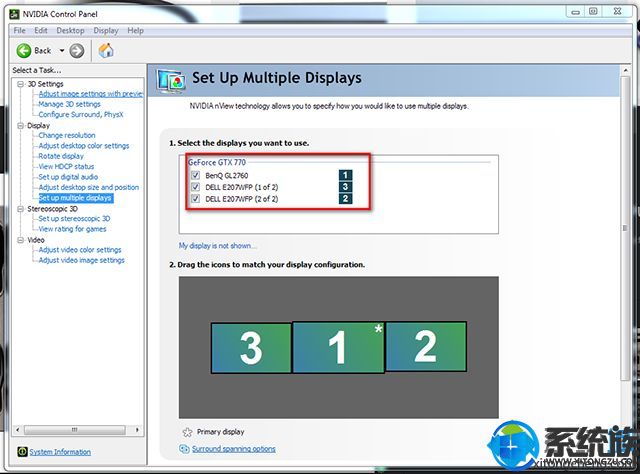Open Configure Surround, PhysX
This screenshot has height=474, width=640.
(x=81, y=114)
